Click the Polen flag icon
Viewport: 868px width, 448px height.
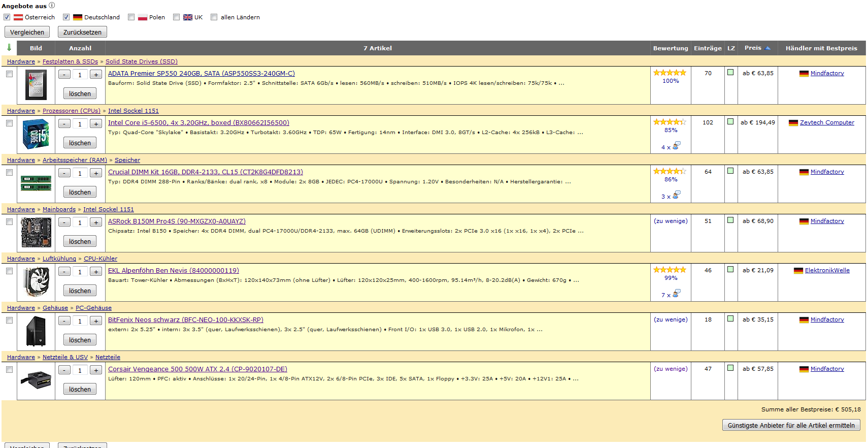[143, 17]
